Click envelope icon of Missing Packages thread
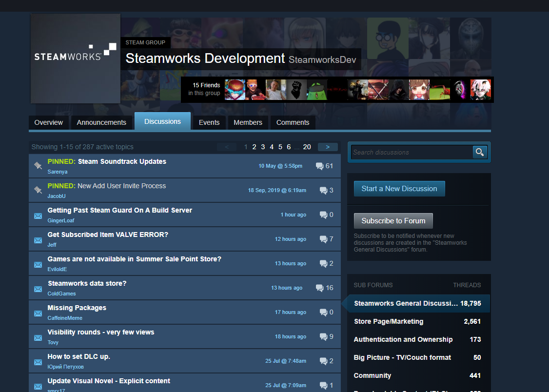549x392 pixels. point(38,314)
